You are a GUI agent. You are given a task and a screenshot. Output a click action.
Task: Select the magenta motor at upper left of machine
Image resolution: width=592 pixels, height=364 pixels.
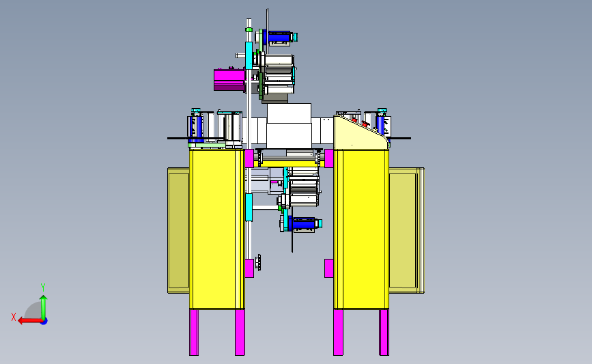(x=229, y=80)
